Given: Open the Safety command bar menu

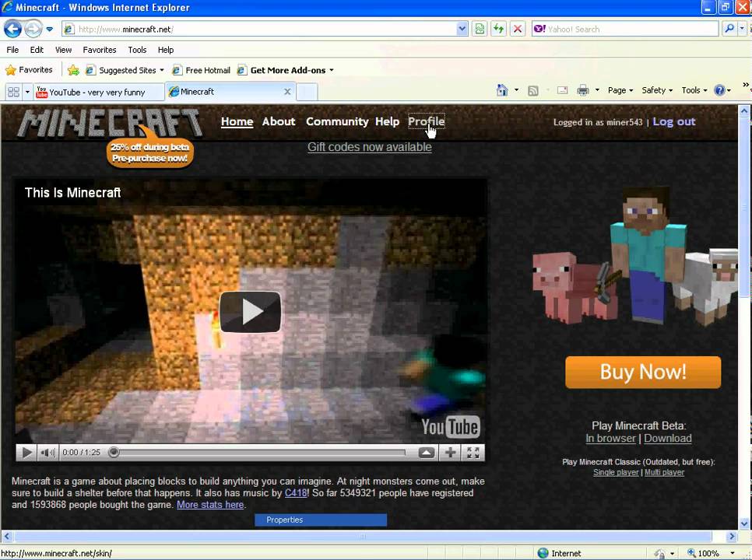Looking at the screenshot, I should tap(657, 90).
